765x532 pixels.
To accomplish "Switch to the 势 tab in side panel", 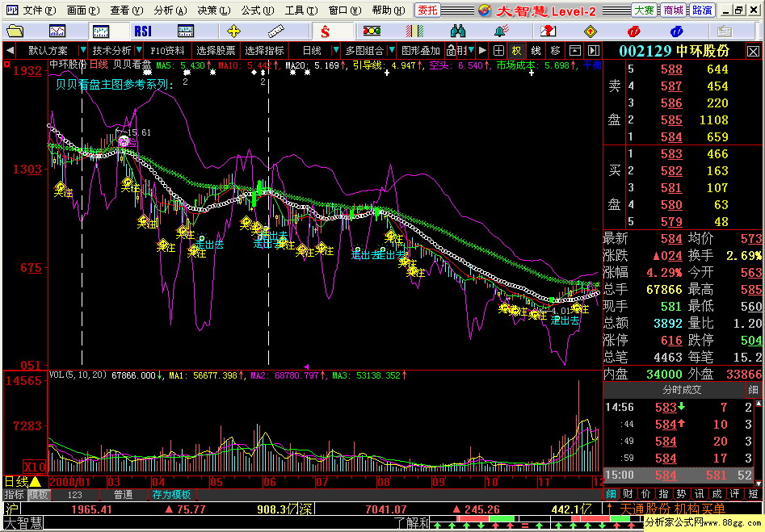I will 681,494.
